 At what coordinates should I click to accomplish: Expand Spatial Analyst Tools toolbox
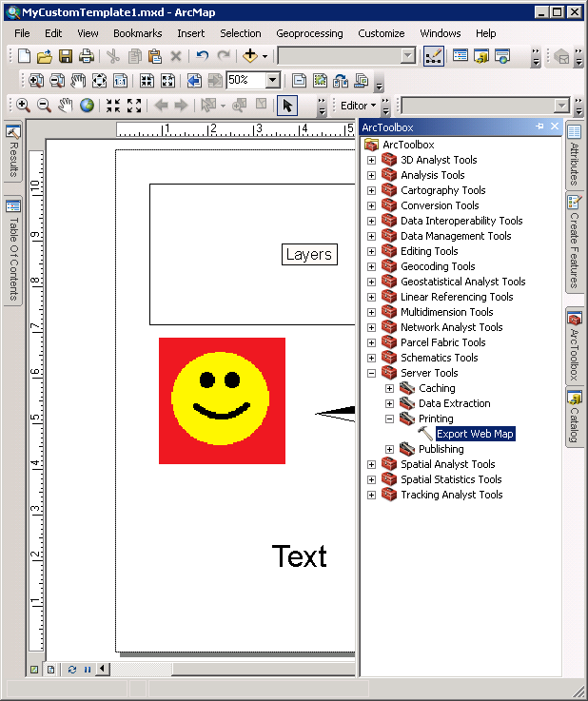371,464
